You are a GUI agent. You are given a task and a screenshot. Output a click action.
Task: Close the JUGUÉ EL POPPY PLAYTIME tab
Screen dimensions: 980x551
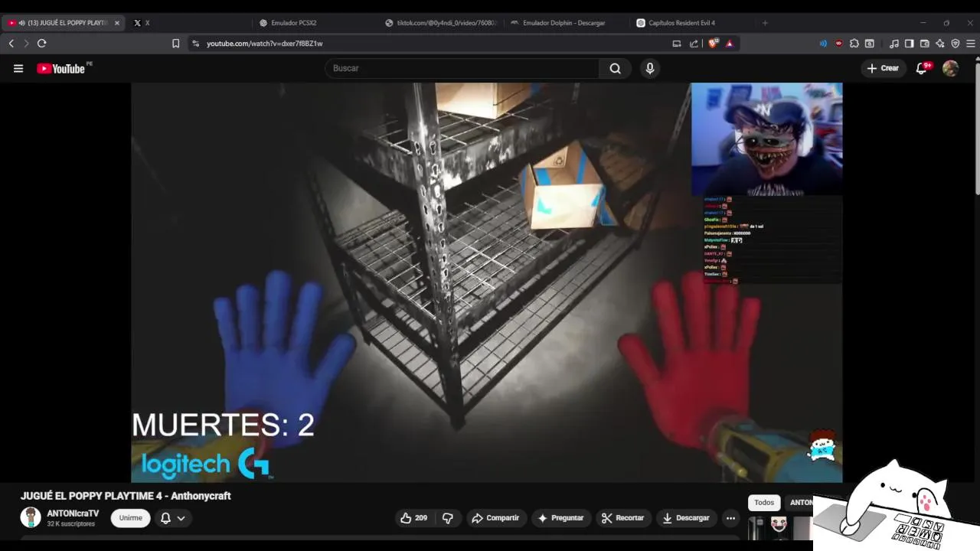(x=117, y=23)
